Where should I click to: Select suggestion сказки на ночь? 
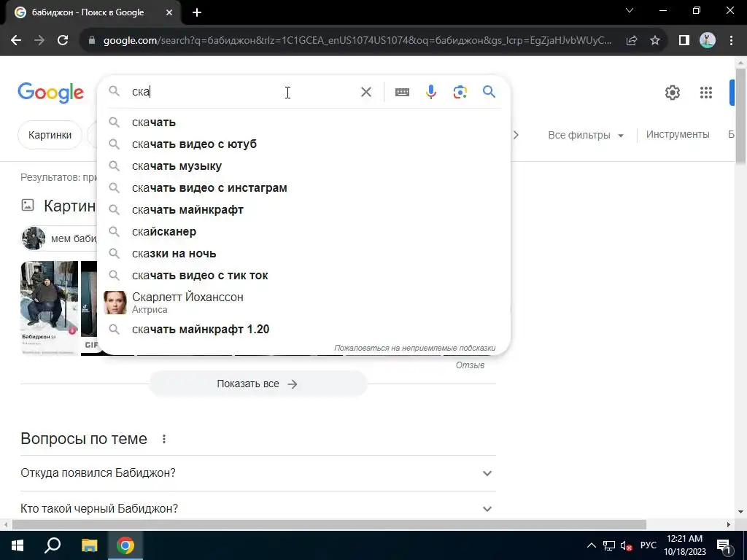(303, 254)
